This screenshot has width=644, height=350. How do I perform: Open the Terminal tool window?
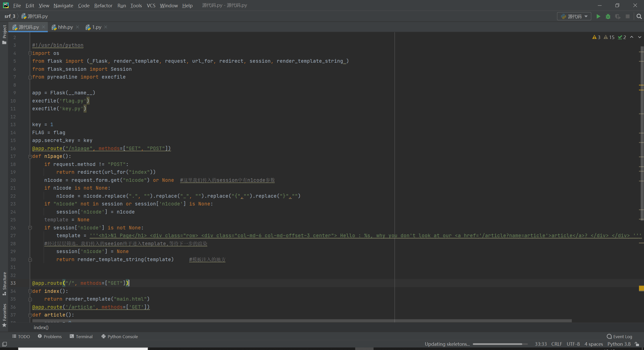[84, 336]
